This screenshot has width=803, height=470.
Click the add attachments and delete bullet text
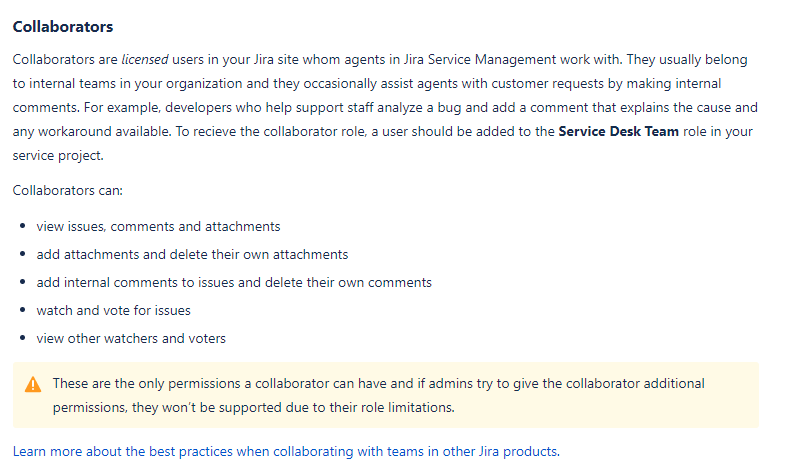pos(192,254)
